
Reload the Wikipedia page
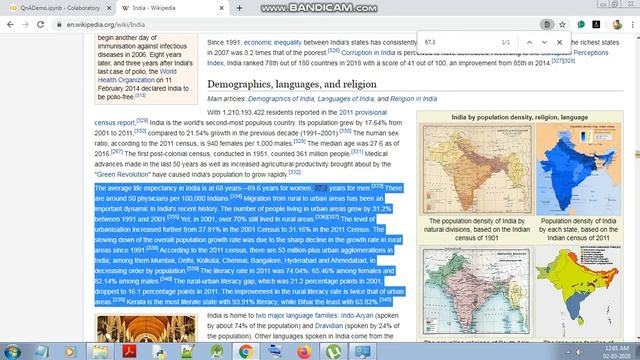(40, 24)
